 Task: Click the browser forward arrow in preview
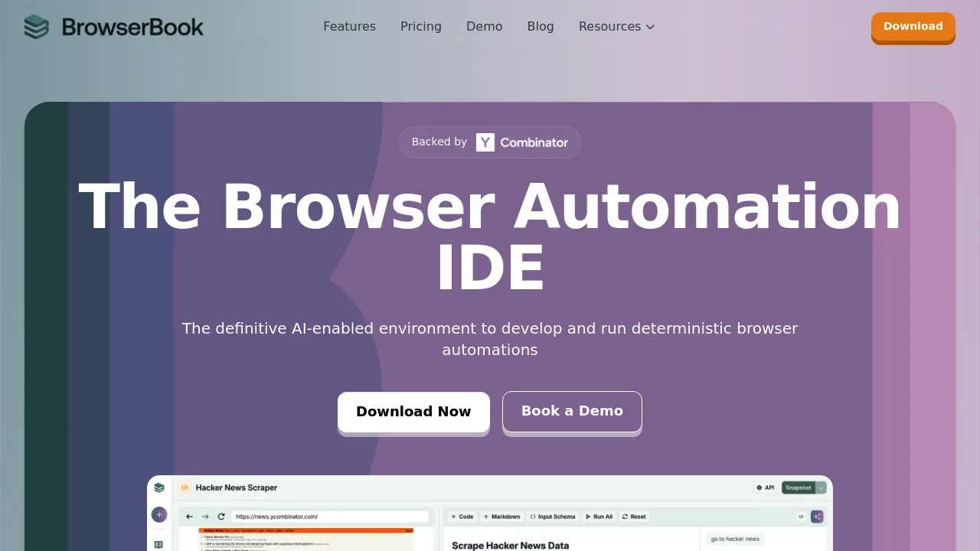coord(205,517)
